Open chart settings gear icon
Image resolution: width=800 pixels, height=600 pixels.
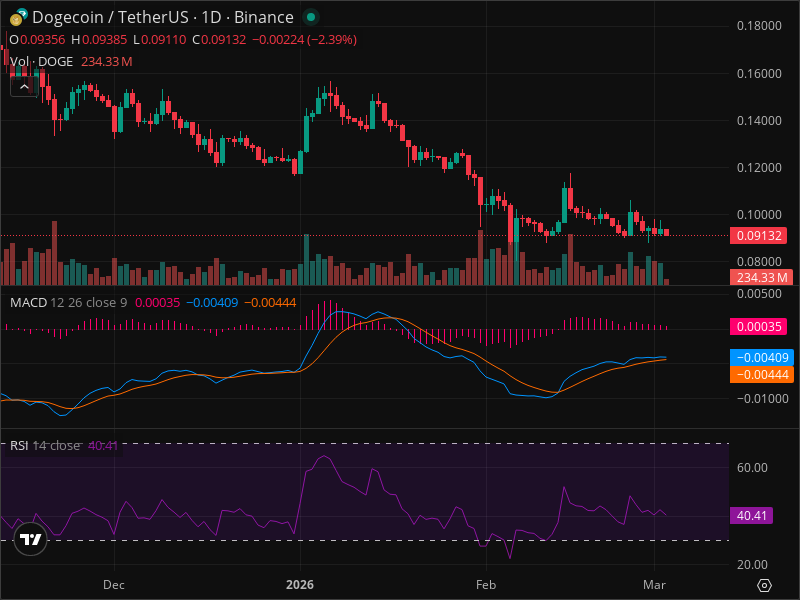point(764,585)
